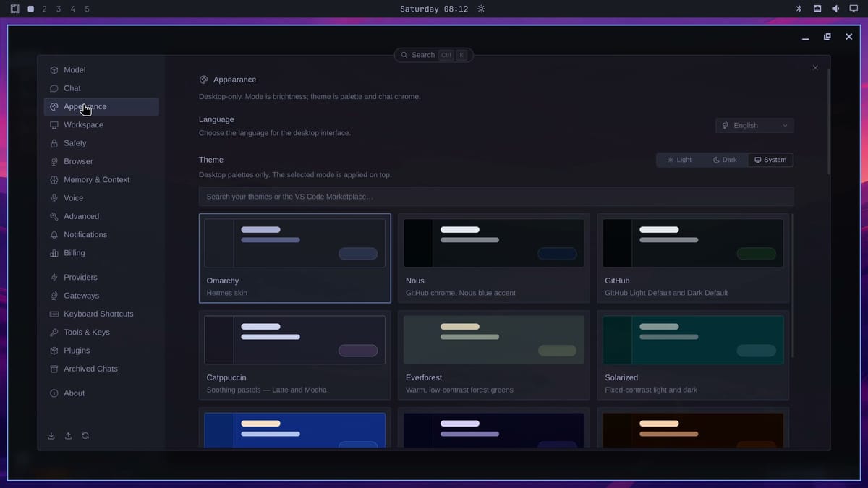Open the Search bar with Ctrl K hint
868x488 pixels.
434,55
